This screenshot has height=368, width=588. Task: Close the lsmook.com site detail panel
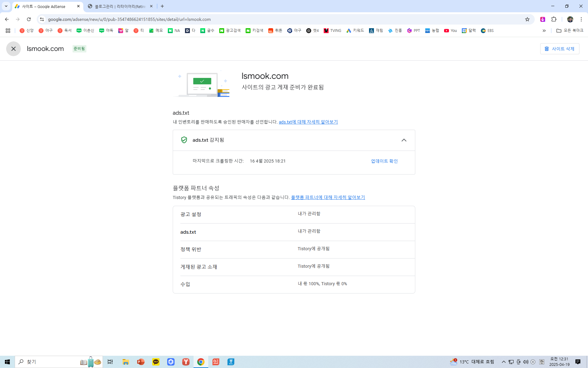pyautogui.click(x=13, y=49)
